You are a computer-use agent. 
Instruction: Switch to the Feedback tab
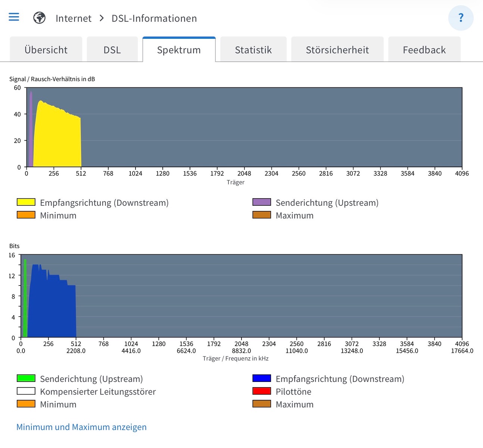pyautogui.click(x=424, y=50)
